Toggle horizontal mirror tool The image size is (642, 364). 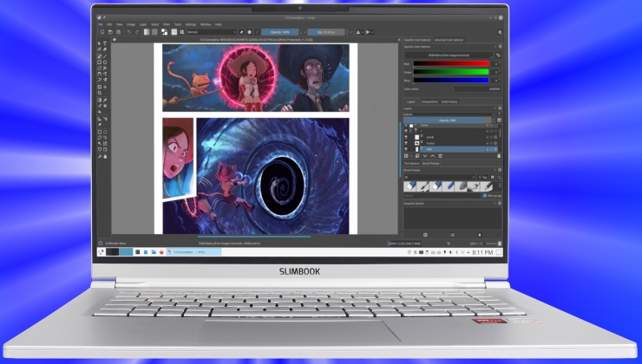tap(358, 32)
